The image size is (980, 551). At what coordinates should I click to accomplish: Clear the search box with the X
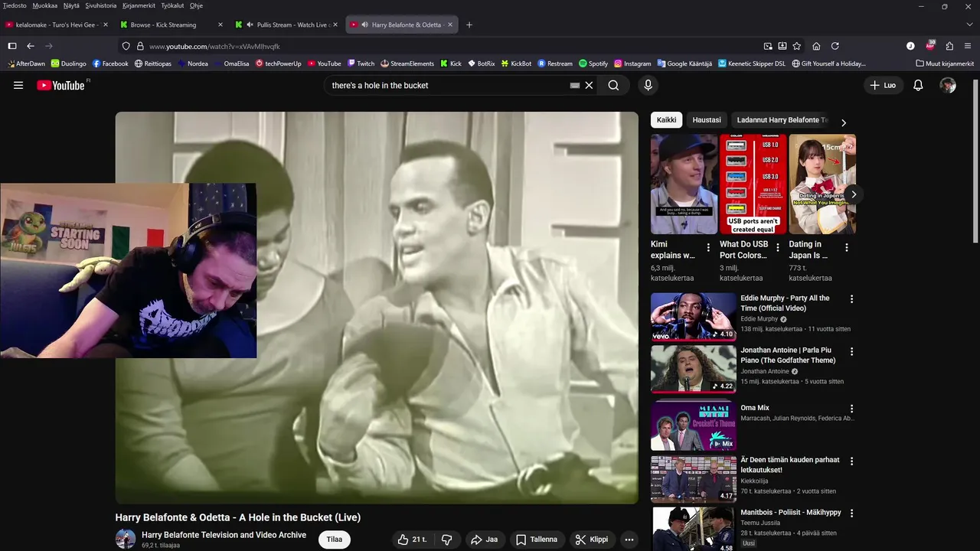pyautogui.click(x=589, y=85)
